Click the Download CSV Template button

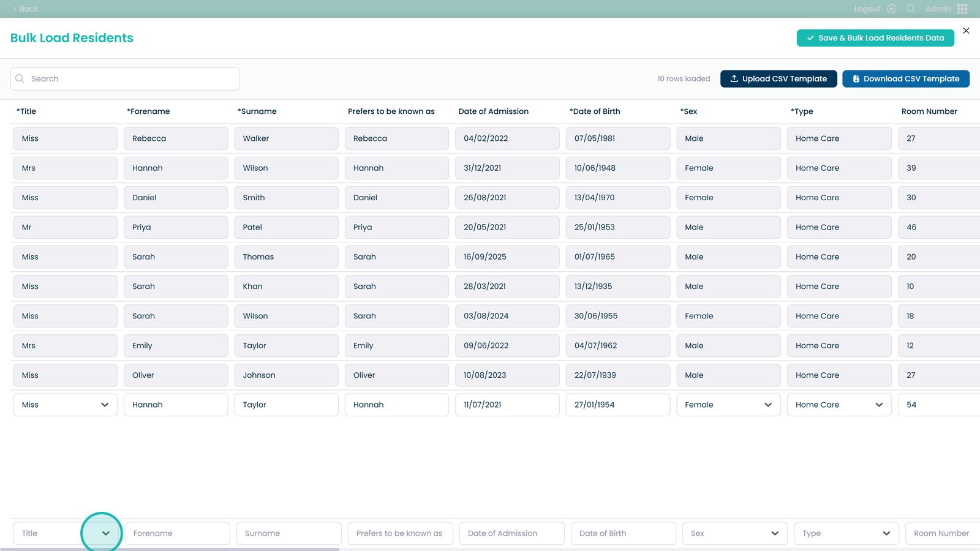[x=905, y=79]
